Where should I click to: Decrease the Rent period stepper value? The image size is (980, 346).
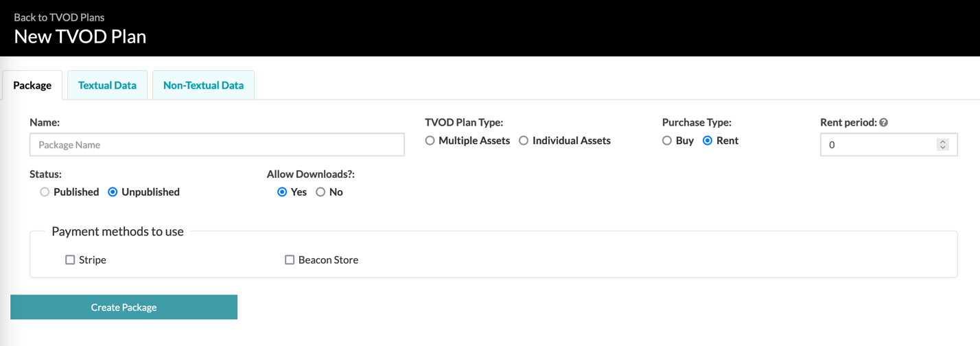943,148
